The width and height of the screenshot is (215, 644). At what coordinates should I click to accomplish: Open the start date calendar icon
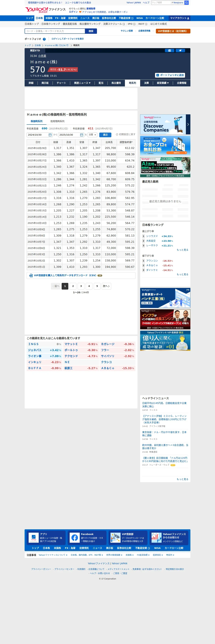click(x=50, y=135)
